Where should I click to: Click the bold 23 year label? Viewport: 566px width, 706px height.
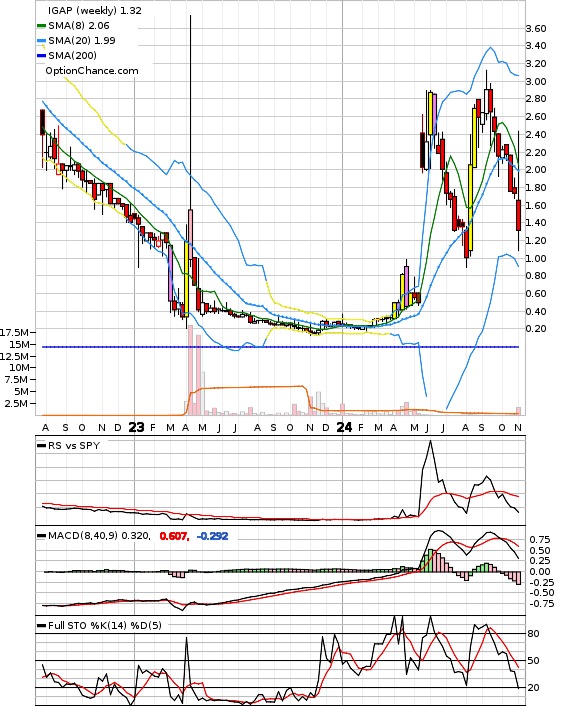pyautogui.click(x=136, y=427)
